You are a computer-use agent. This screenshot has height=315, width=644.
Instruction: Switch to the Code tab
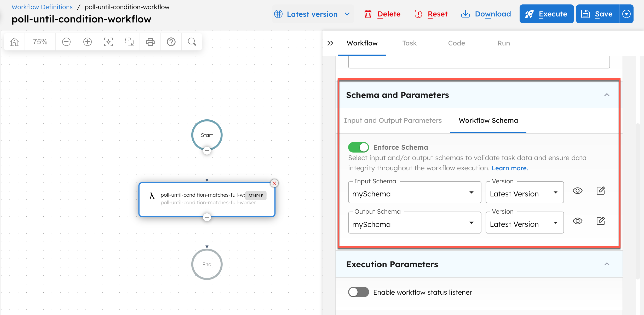click(x=456, y=43)
